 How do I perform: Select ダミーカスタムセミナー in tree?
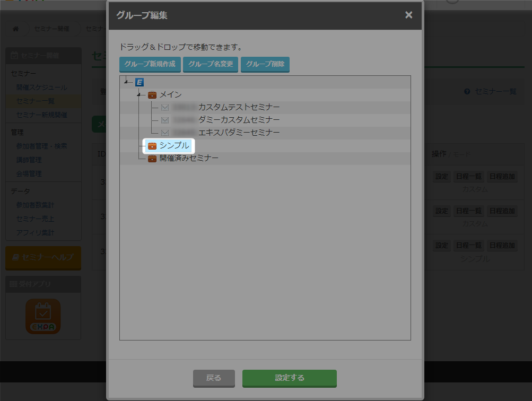coord(239,120)
